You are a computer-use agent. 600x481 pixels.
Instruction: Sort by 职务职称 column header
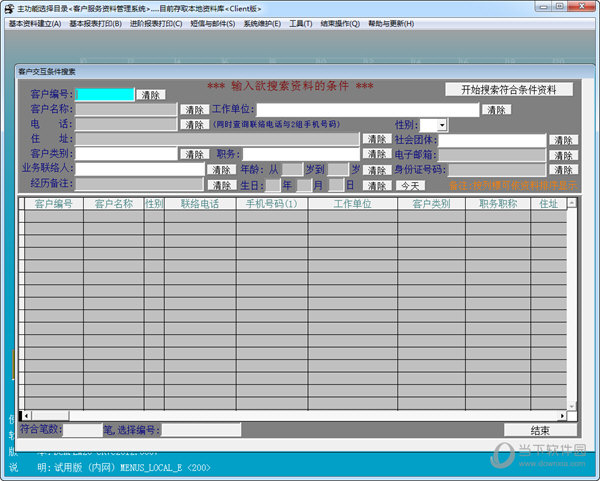pos(498,204)
